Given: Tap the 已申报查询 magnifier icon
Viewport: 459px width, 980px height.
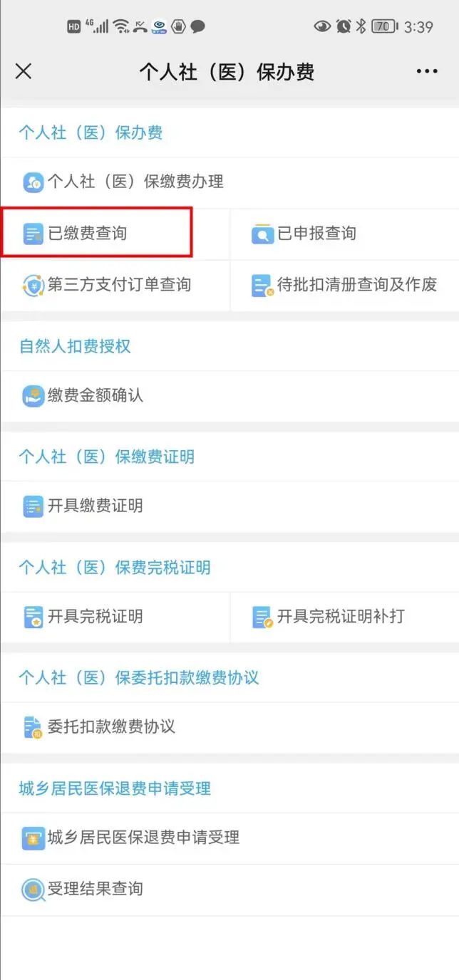Looking at the screenshot, I should (x=262, y=234).
